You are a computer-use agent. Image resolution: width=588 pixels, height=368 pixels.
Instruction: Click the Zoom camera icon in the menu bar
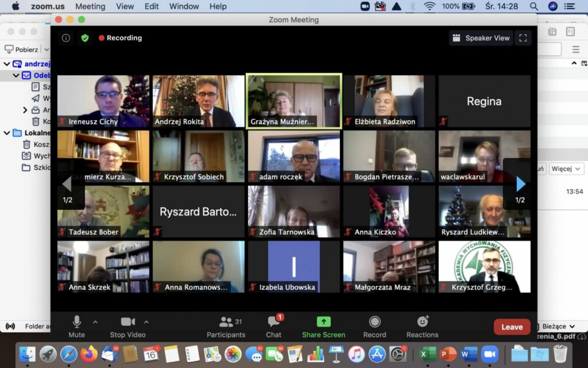[x=365, y=6]
